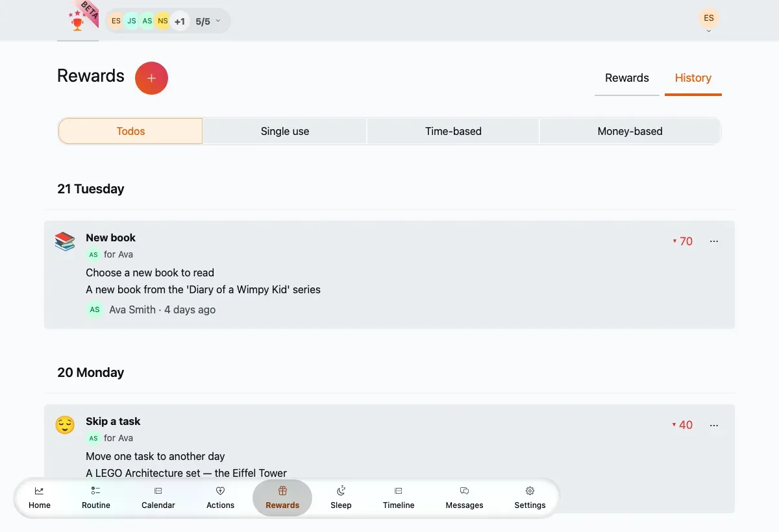This screenshot has width=779, height=532.
Task: Open Messages in bottom navigation
Action: [x=464, y=498]
